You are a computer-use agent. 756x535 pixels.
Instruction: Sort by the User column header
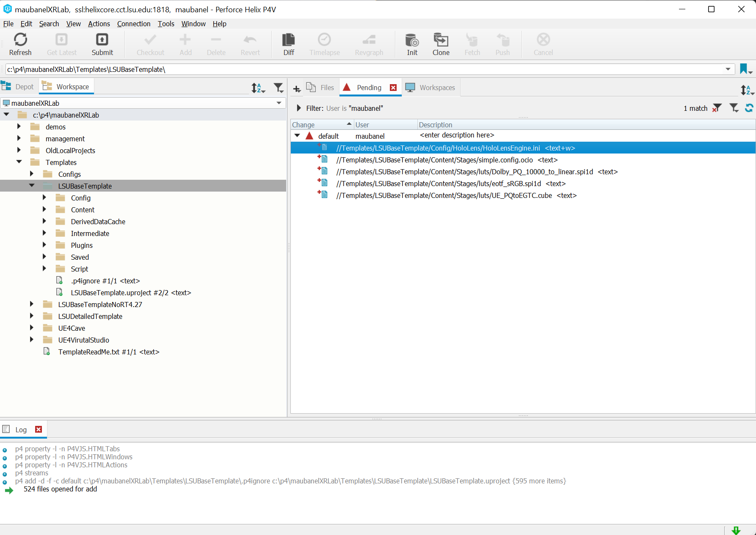click(385, 125)
